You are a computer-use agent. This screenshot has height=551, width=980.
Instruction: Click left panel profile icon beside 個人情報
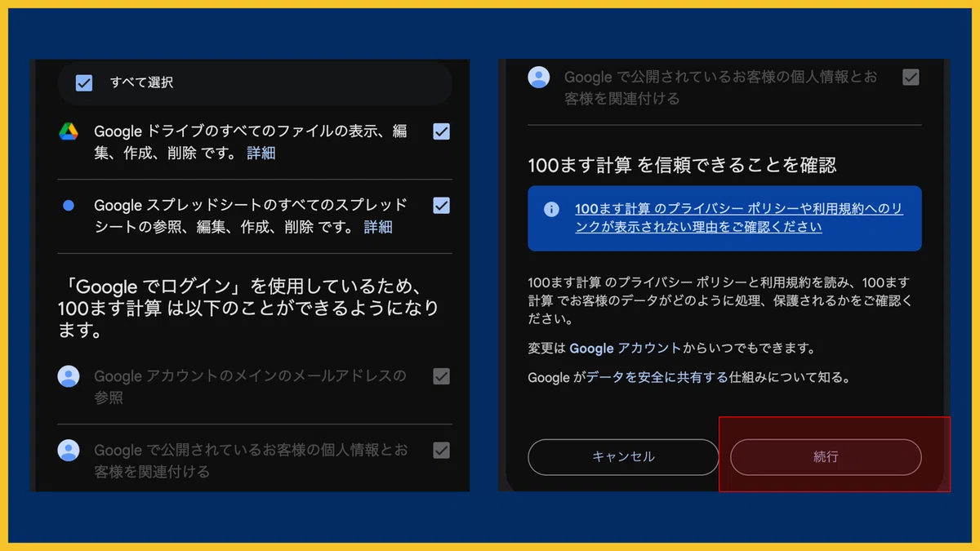[x=69, y=450]
